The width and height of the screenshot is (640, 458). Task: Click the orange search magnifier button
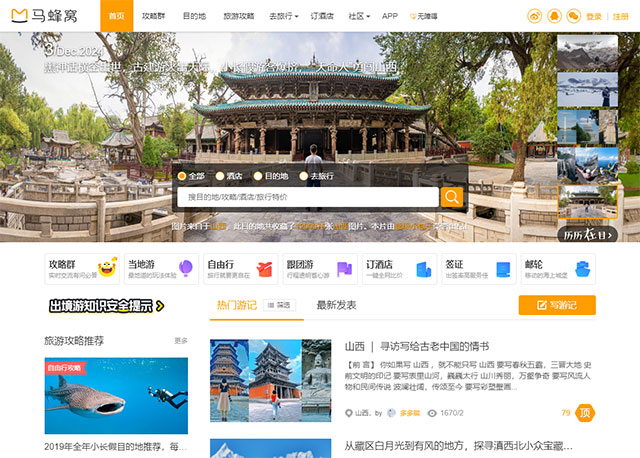pos(452,197)
